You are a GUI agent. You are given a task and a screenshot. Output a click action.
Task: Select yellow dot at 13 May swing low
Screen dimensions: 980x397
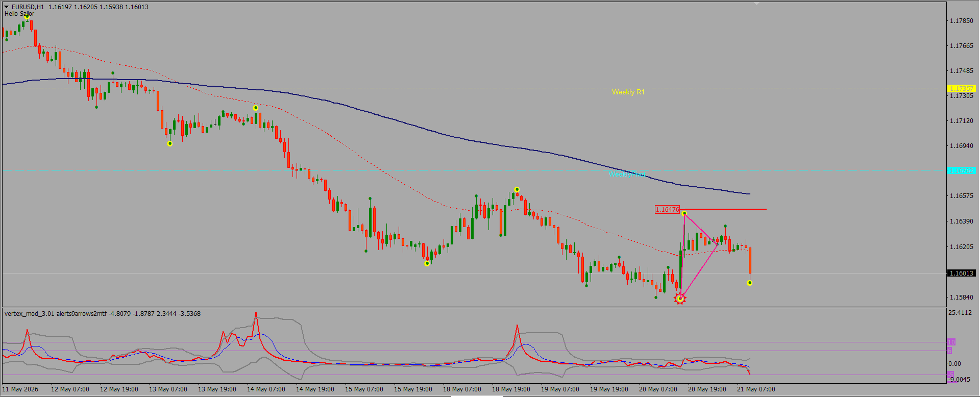coord(170,143)
